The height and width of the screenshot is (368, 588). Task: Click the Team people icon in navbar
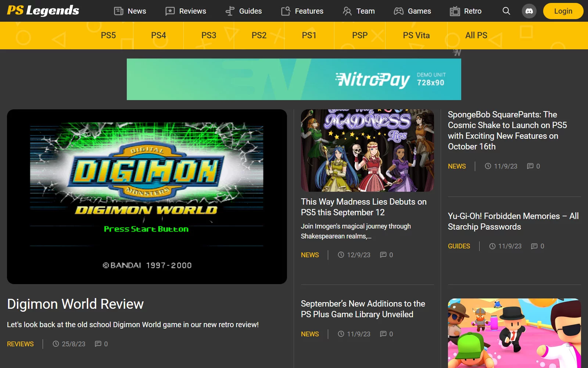(x=347, y=11)
